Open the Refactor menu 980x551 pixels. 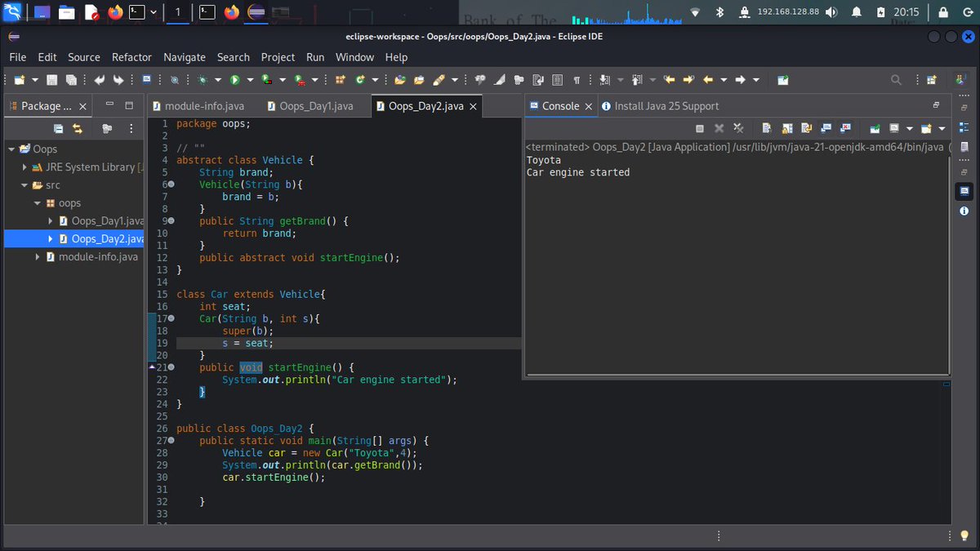131,57
